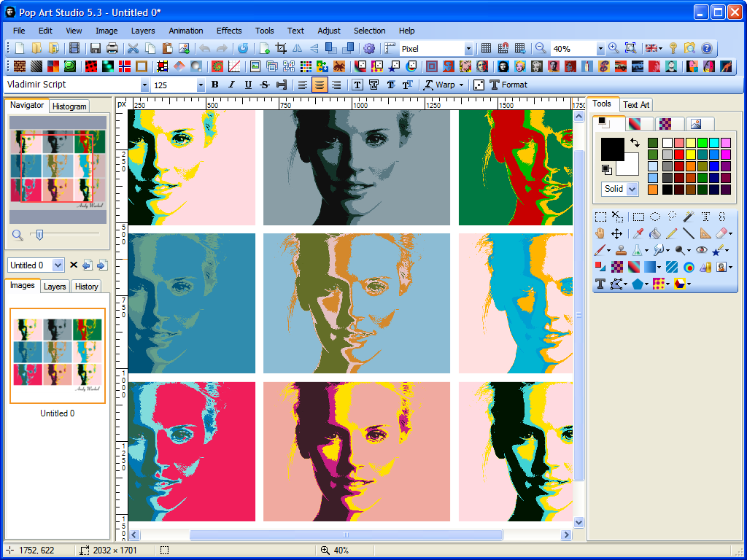The width and height of the screenshot is (747, 560).
Task: Select the Eyedropper color picker
Action: (638, 234)
